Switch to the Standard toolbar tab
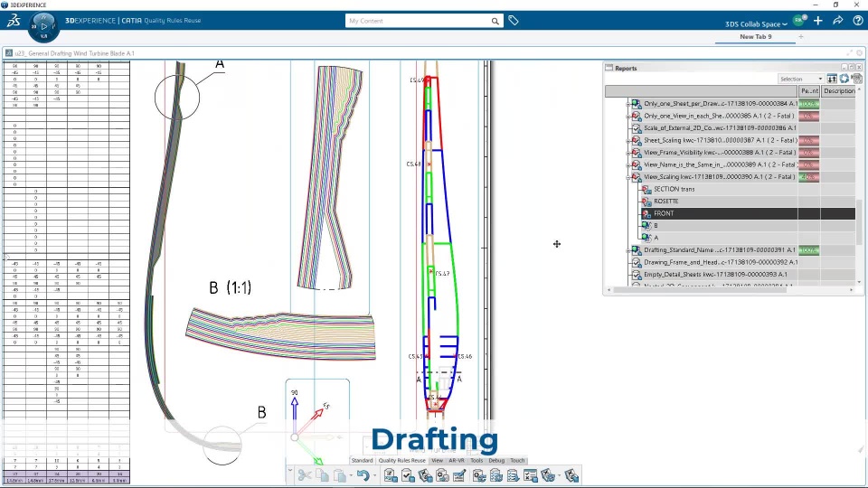The height and width of the screenshot is (488, 868). 362,460
